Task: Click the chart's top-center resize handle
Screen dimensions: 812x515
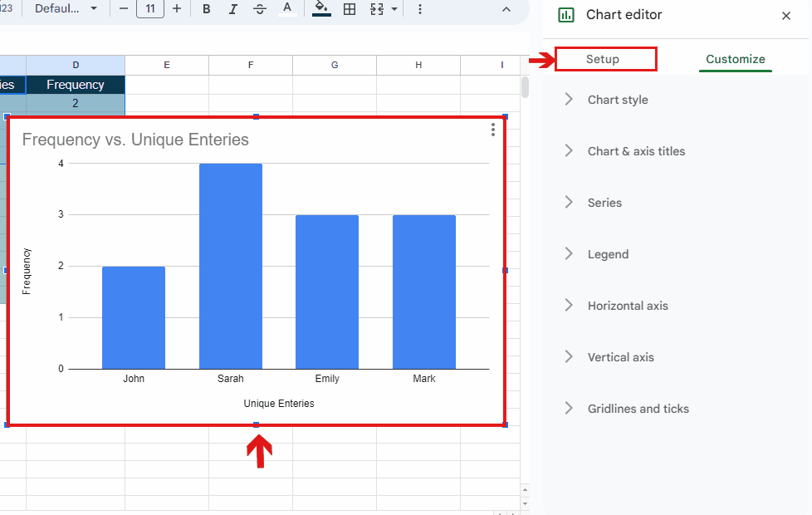Action: (x=256, y=116)
